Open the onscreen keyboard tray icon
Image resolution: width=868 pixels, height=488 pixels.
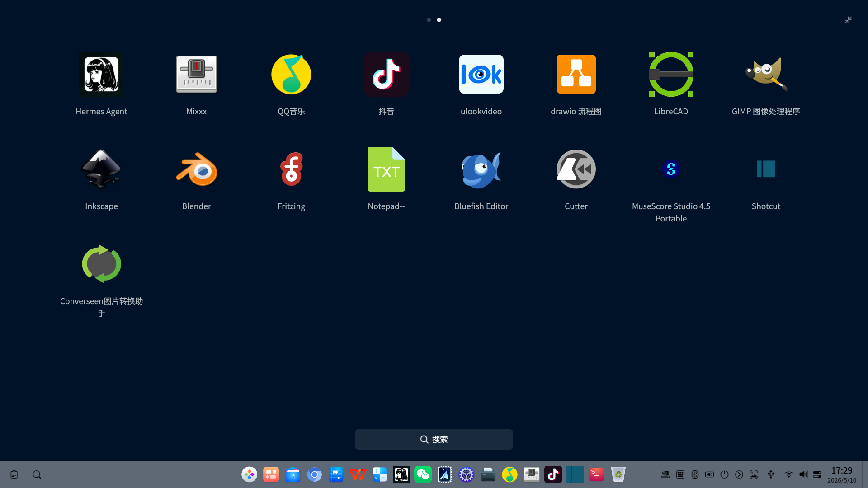[x=680, y=474]
